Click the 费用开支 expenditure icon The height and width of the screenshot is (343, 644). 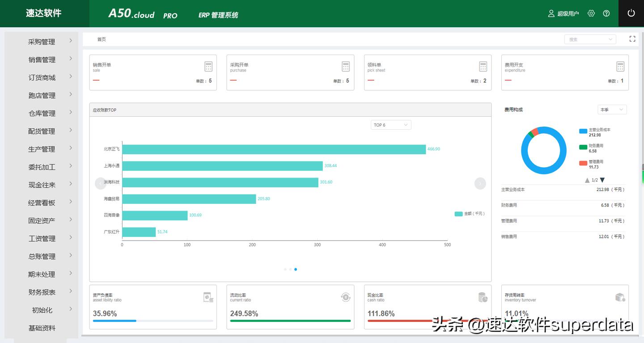(x=620, y=66)
